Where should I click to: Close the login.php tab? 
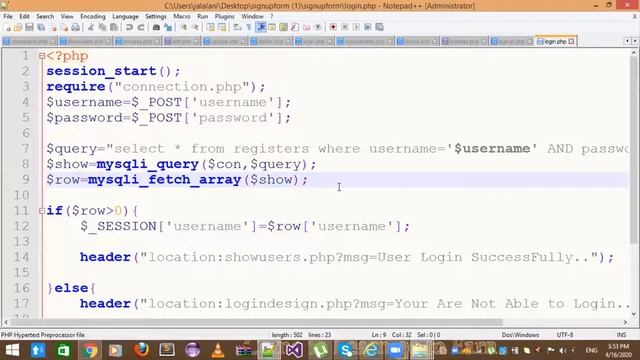click(x=571, y=41)
